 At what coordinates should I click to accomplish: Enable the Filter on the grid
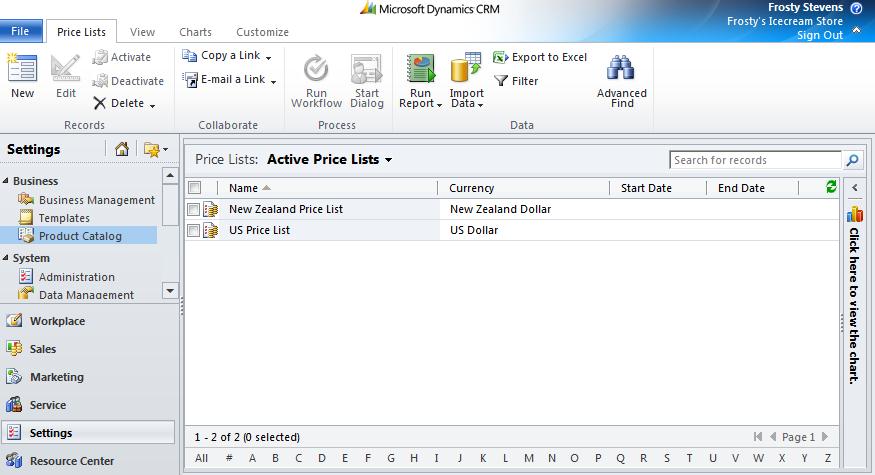click(517, 81)
